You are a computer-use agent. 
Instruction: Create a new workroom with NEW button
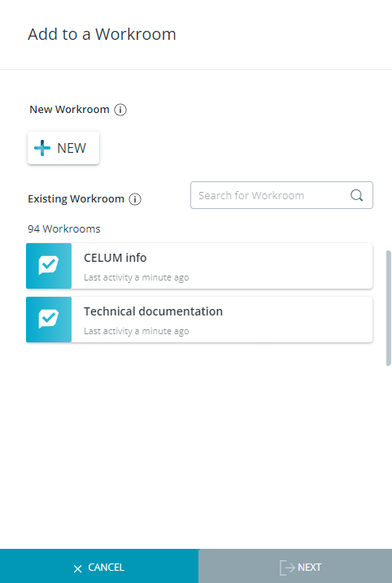63,148
